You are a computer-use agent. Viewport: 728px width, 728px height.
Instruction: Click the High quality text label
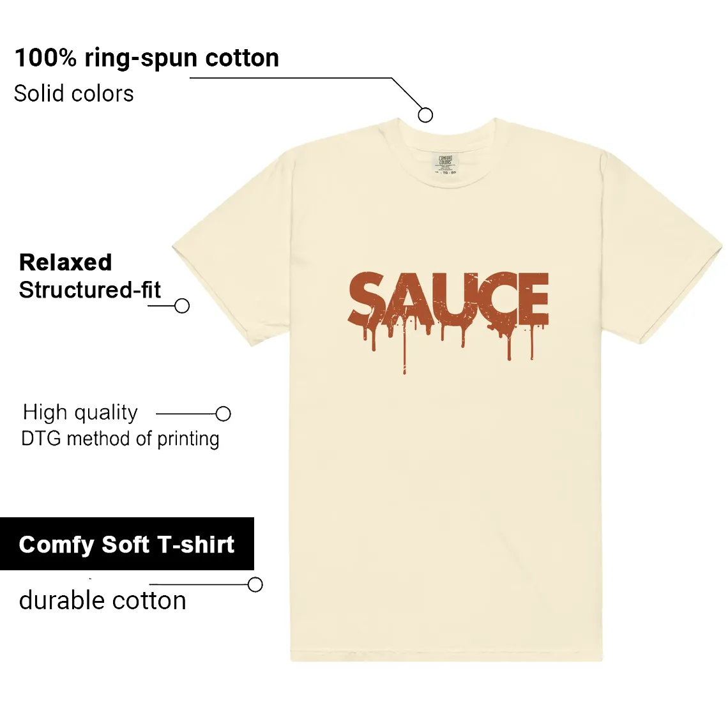[x=80, y=413]
